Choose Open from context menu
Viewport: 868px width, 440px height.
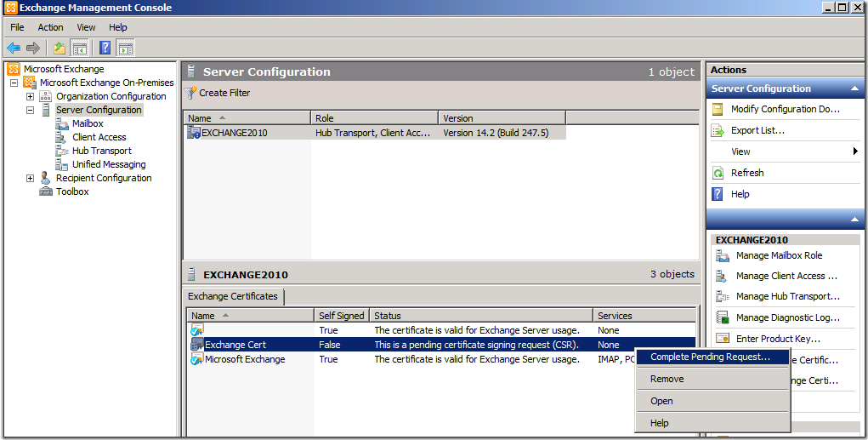[712, 401]
